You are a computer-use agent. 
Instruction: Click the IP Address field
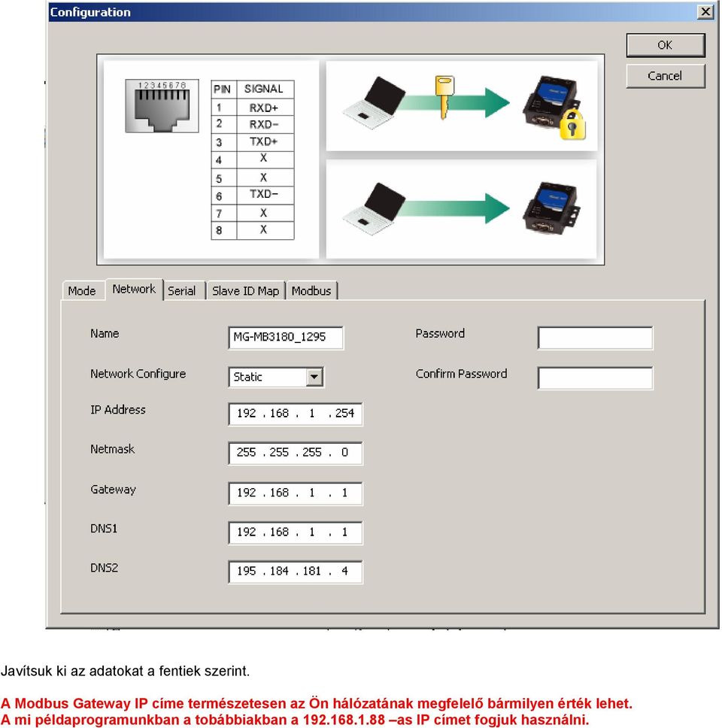point(296,413)
